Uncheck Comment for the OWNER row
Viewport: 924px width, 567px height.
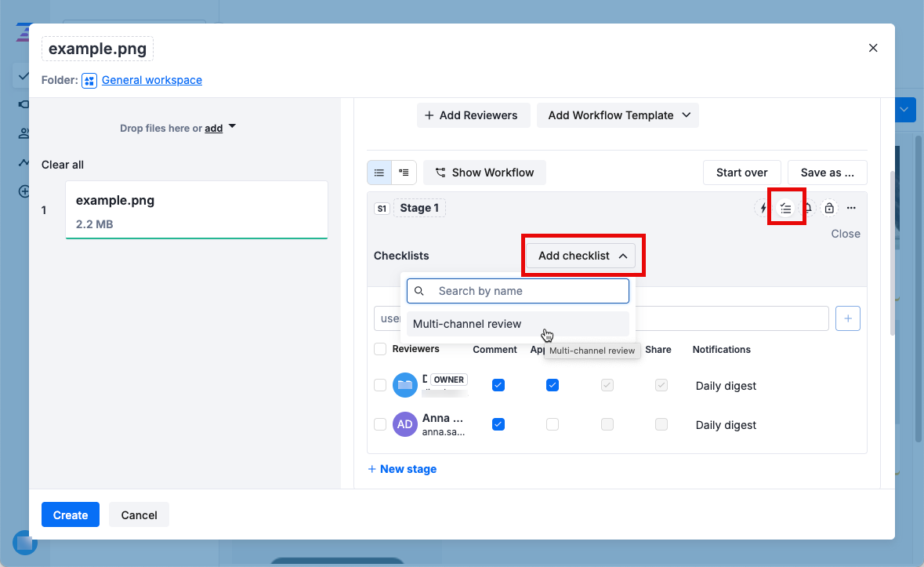coord(498,385)
